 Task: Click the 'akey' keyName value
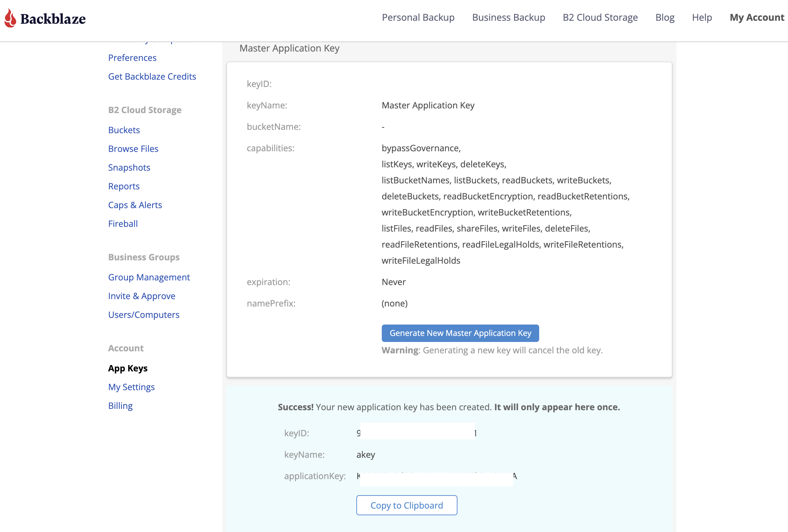[x=365, y=455]
